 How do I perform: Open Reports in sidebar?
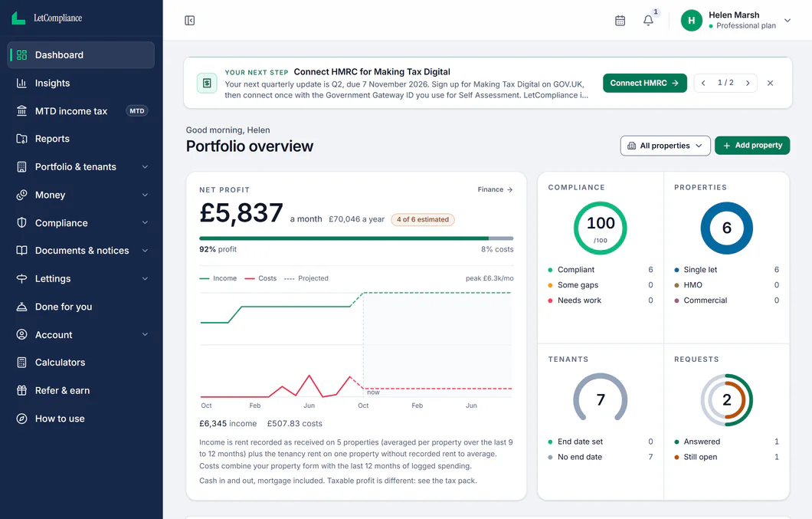coord(80,139)
